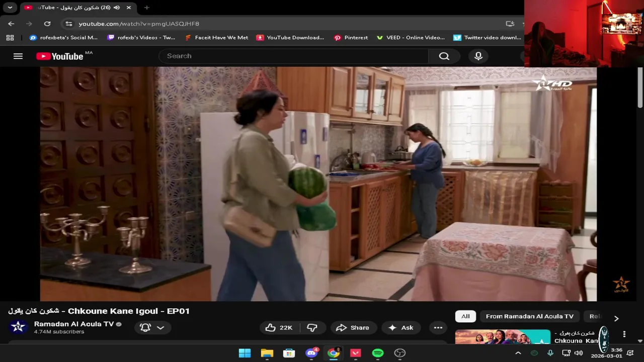
Task: Open the Ask AI button
Action: pos(401,327)
